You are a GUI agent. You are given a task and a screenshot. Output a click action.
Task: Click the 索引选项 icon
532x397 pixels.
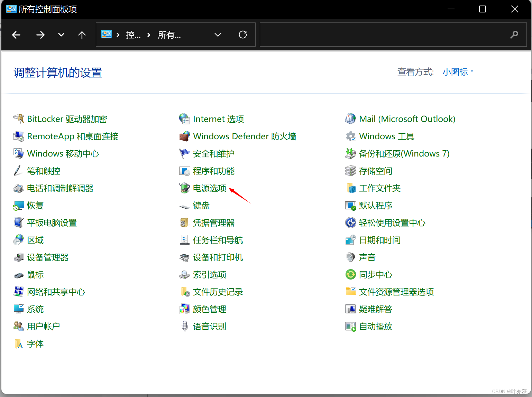coord(184,274)
